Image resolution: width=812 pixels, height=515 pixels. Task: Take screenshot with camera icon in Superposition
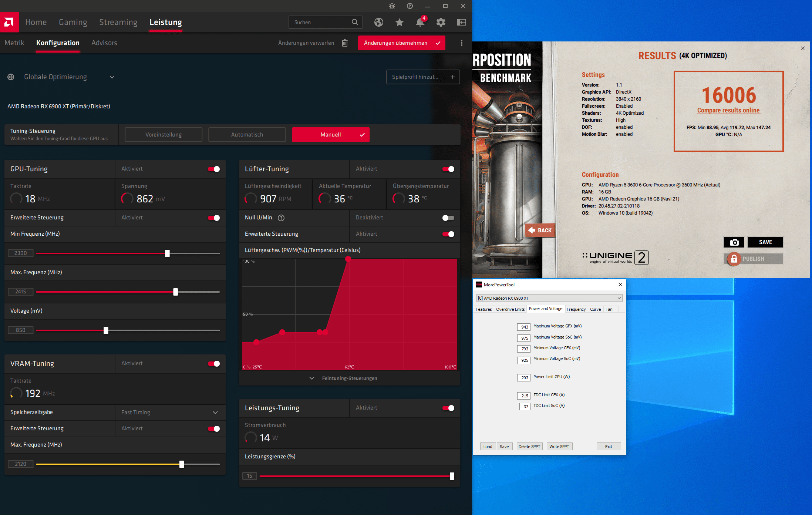pyautogui.click(x=734, y=242)
